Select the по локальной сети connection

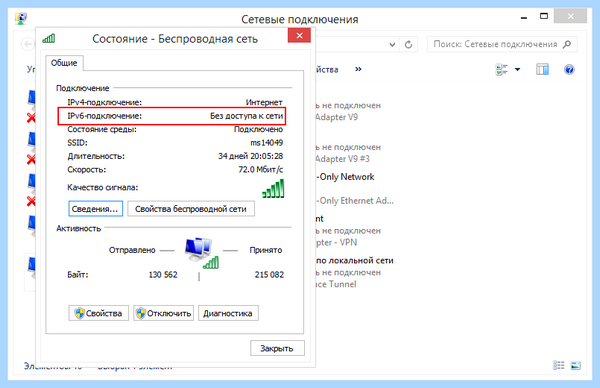355,261
